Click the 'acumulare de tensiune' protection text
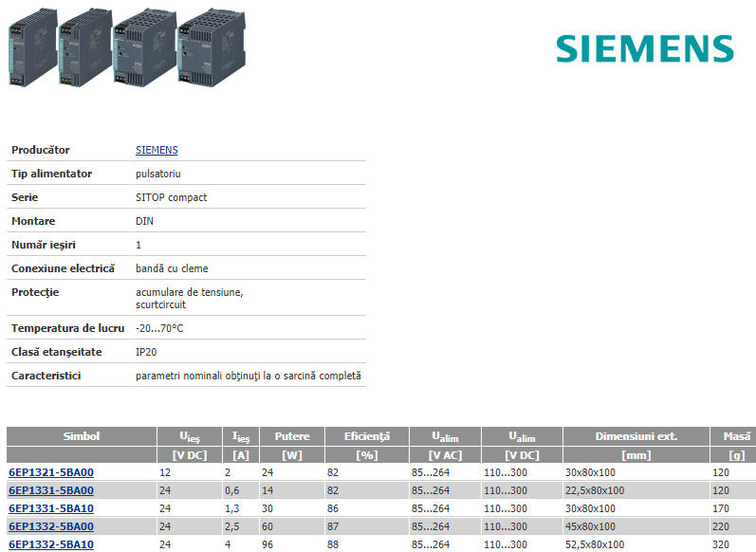This screenshot has width=756, height=552. (190, 292)
